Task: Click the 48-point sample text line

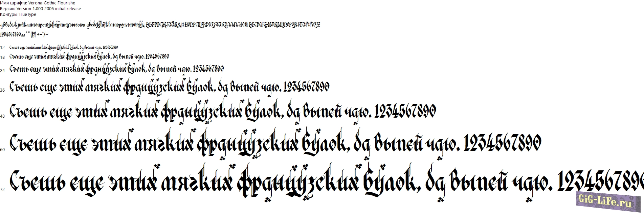Action: click(223, 112)
